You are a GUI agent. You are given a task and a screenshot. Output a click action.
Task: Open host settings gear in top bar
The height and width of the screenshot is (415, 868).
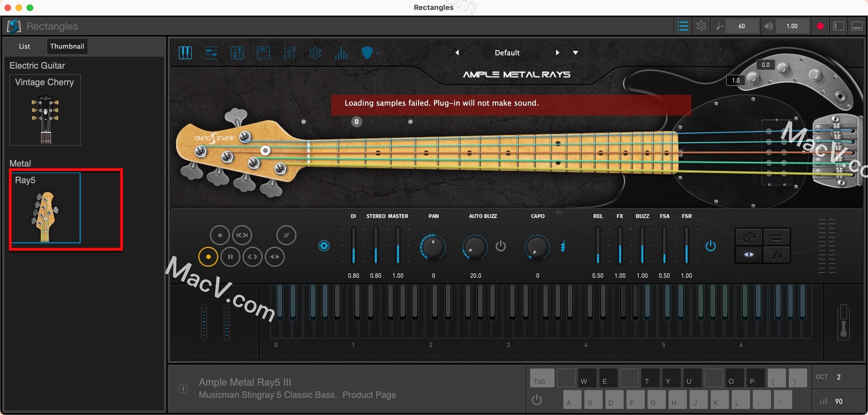click(x=701, y=26)
